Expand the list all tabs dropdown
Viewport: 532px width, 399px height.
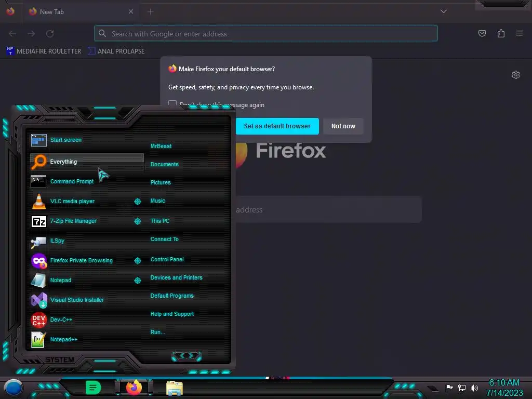[444, 11]
